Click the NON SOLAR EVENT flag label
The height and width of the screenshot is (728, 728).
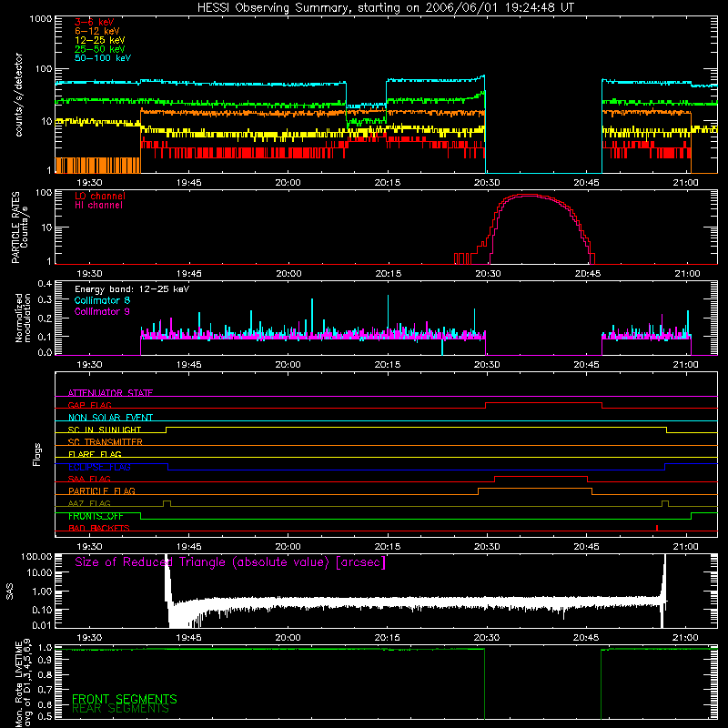tap(110, 418)
